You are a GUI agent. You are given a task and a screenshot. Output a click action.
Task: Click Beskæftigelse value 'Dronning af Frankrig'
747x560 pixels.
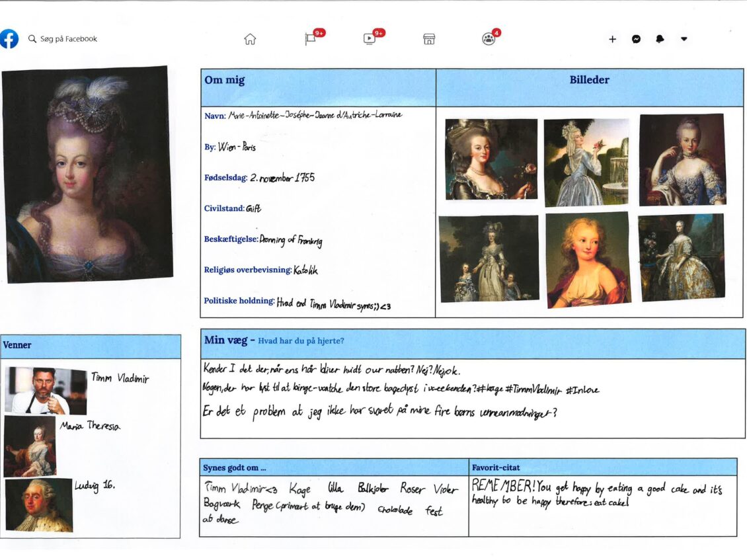291,240
